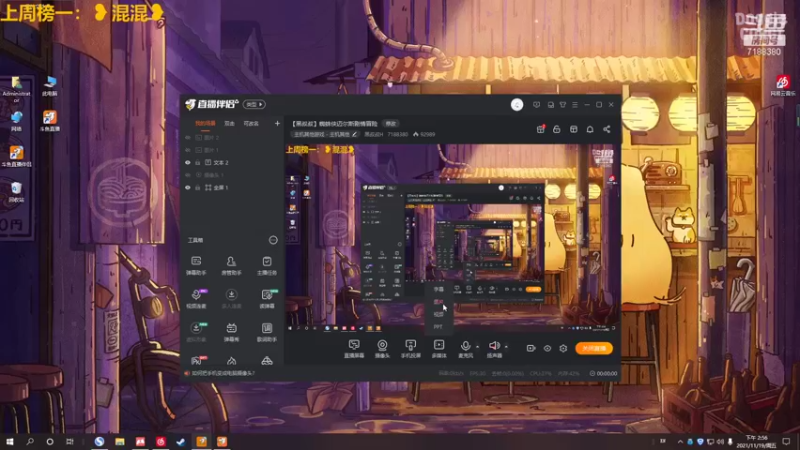Screen dimensions: 800x450
Task: Open the taskbar clock and date
Action: (756, 441)
